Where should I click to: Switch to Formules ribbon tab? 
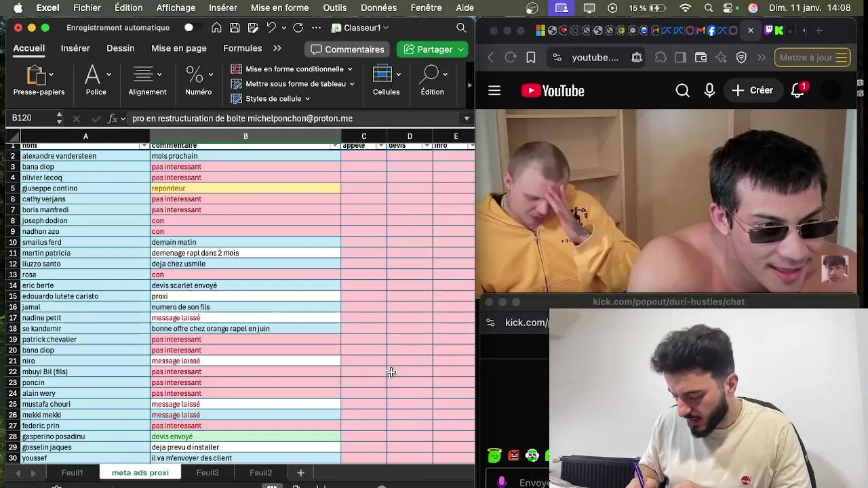point(243,48)
